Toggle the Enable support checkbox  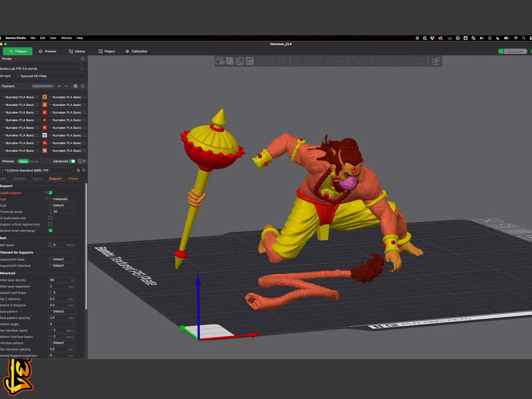click(x=51, y=193)
